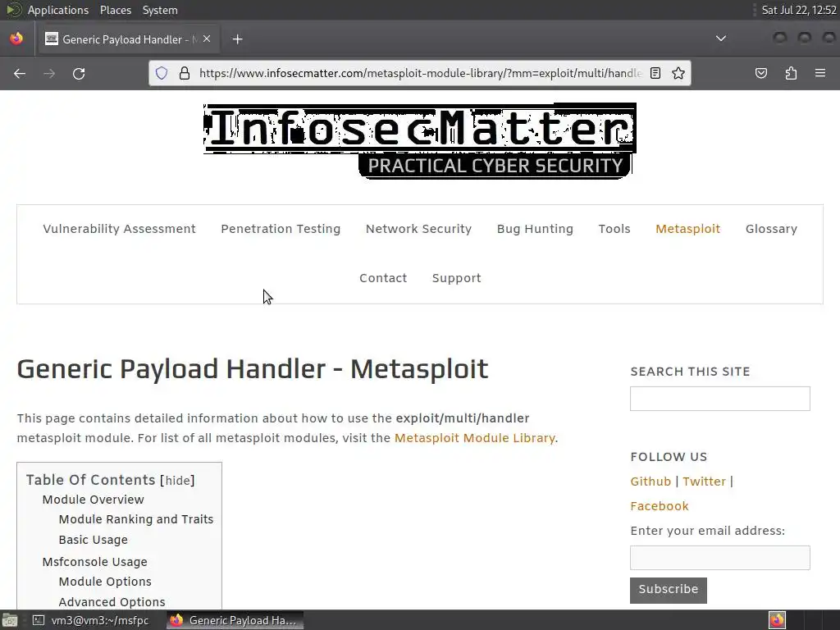Close the Generic Payload Handler tab
840x630 pixels.
207,39
